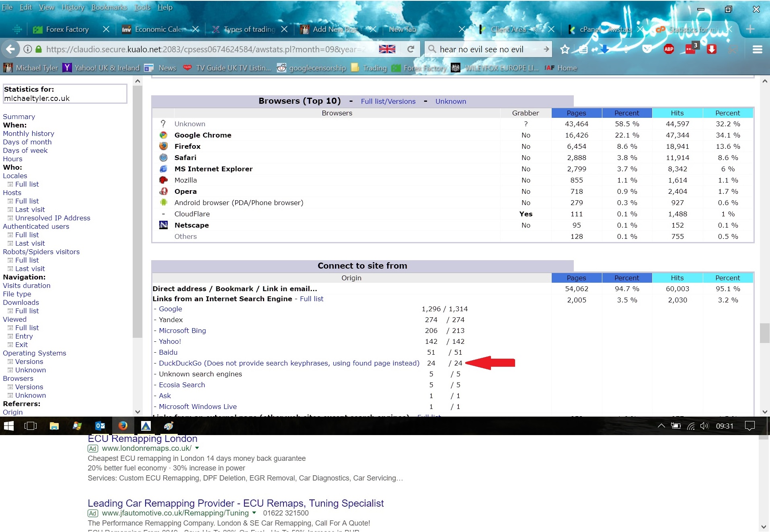This screenshot has width=770, height=532.
Task: Show hidden tray icons with the chevron
Action: [x=661, y=426]
